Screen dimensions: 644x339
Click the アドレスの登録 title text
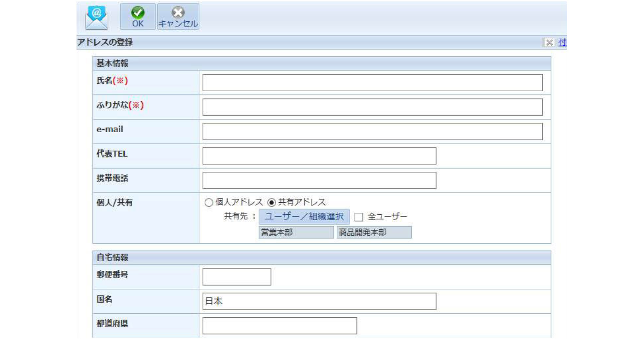(x=105, y=42)
